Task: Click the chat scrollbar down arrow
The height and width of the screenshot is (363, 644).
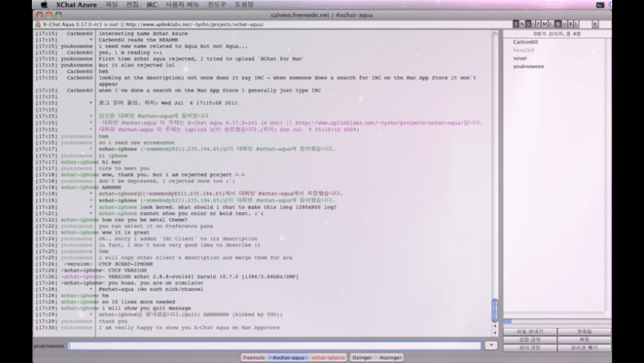Action: (494, 333)
